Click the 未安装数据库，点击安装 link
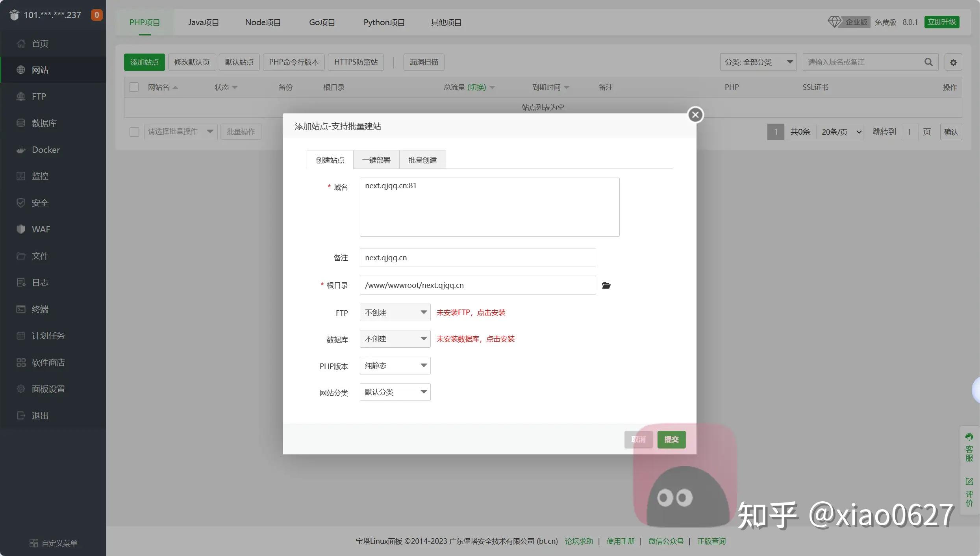The width and height of the screenshot is (980, 556). pyautogui.click(x=475, y=339)
